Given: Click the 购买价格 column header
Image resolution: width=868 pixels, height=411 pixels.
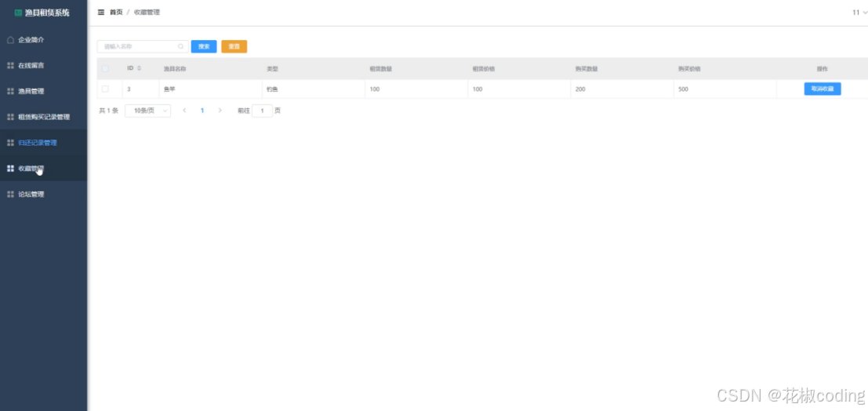Looking at the screenshot, I should (x=689, y=69).
